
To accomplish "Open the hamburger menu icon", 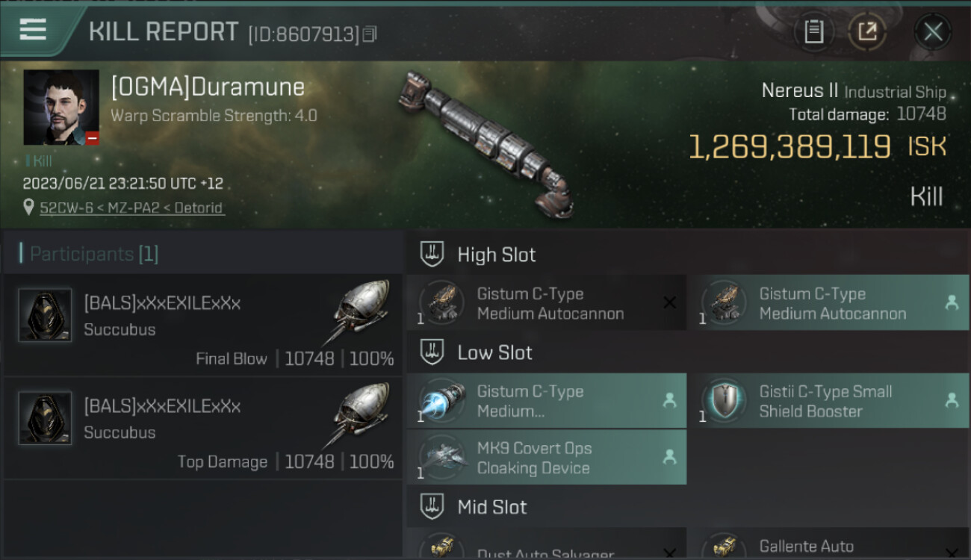I will point(33,30).
